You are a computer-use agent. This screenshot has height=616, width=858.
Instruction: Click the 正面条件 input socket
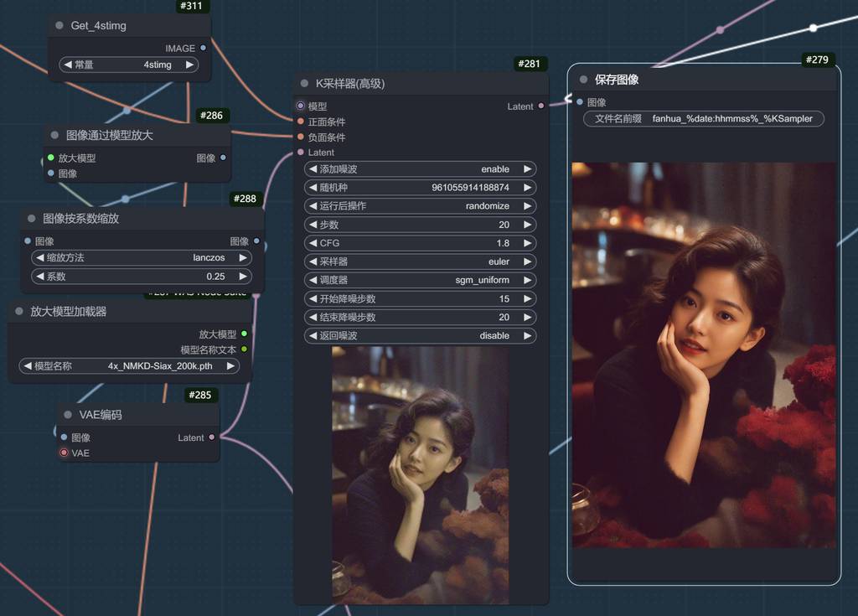click(x=301, y=122)
